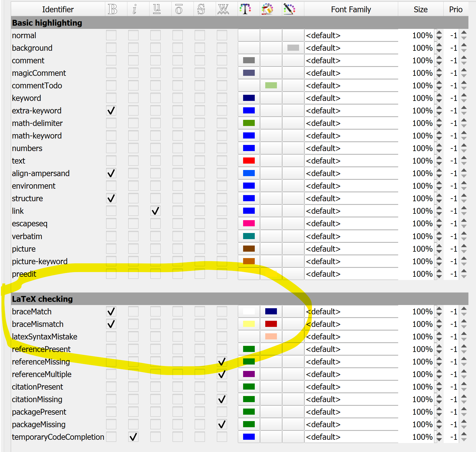The height and width of the screenshot is (452, 476).
Task: Select the LaTeX checking section header
Action: (x=42, y=299)
